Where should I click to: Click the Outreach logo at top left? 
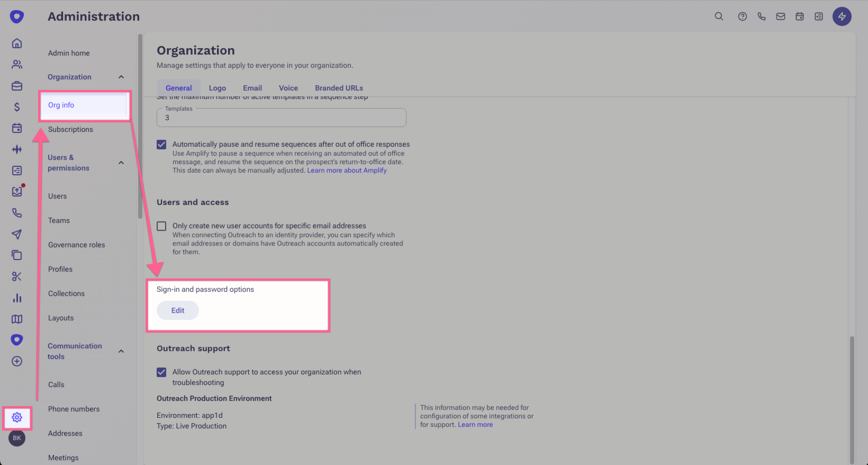click(x=17, y=16)
